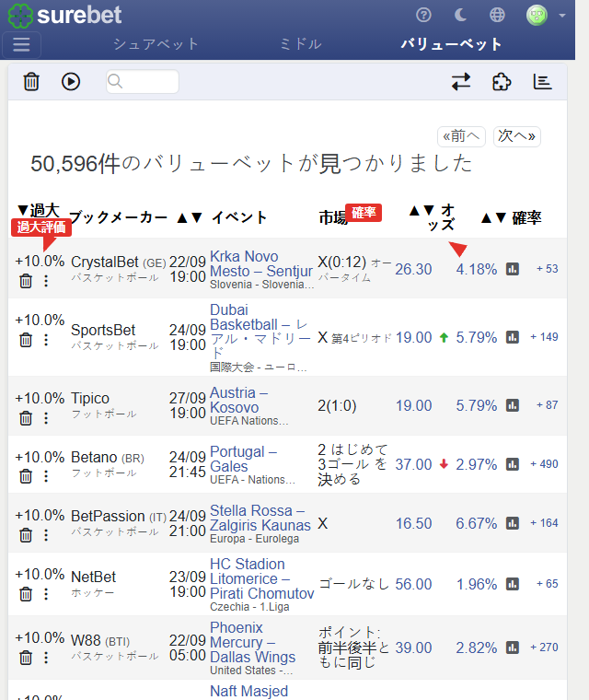Expand + 87 more bets
Viewport: 589px width, 700px height.
click(x=547, y=405)
